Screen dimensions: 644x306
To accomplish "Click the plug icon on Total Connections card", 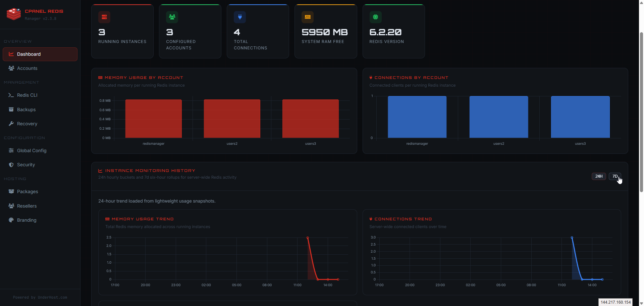I will point(240,17).
